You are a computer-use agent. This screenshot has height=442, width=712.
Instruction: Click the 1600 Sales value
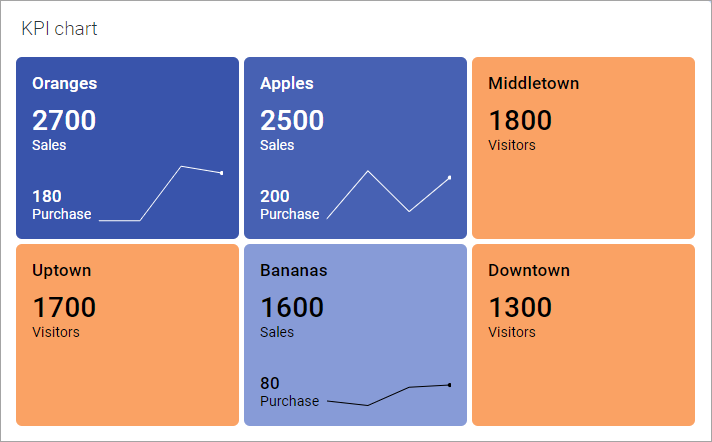point(292,307)
